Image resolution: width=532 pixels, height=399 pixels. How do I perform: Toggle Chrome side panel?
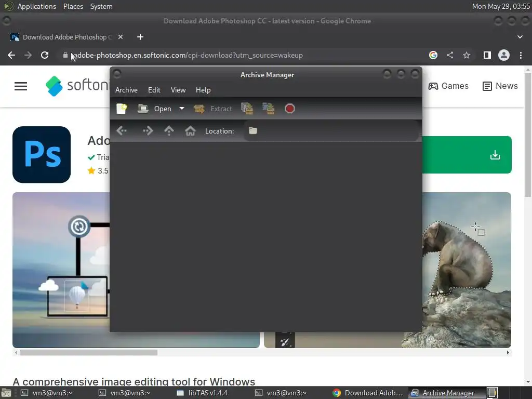pos(487,55)
